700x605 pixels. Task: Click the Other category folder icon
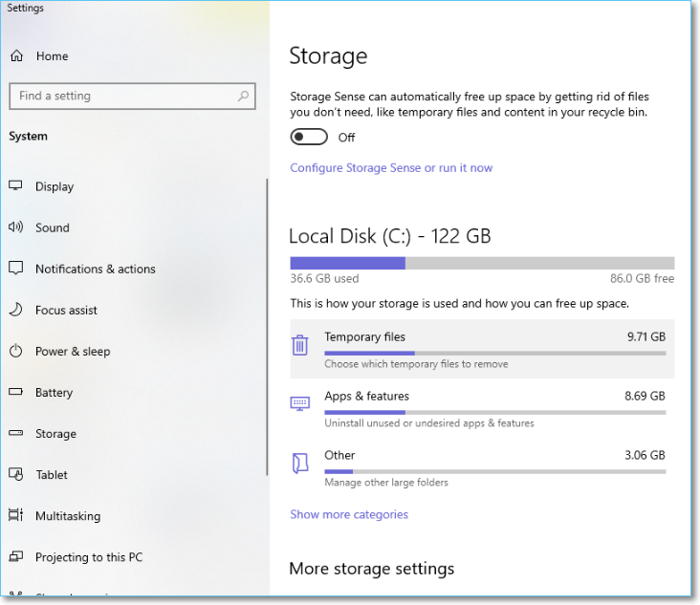click(x=300, y=463)
